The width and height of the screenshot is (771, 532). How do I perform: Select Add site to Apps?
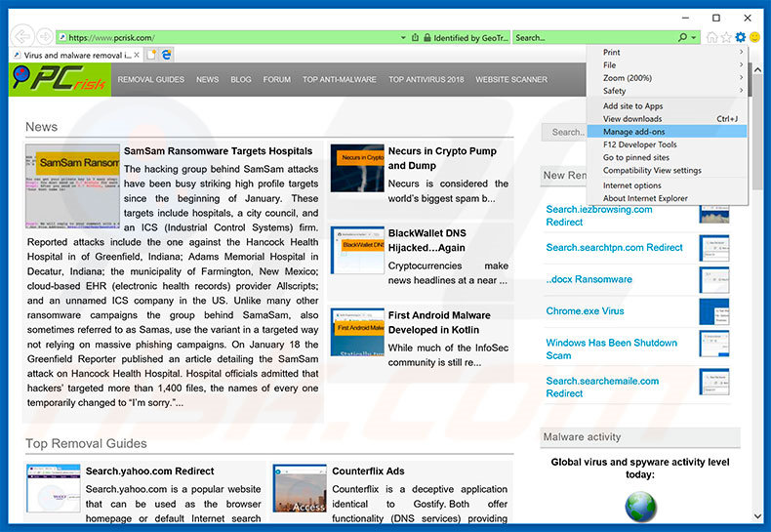pos(668,105)
